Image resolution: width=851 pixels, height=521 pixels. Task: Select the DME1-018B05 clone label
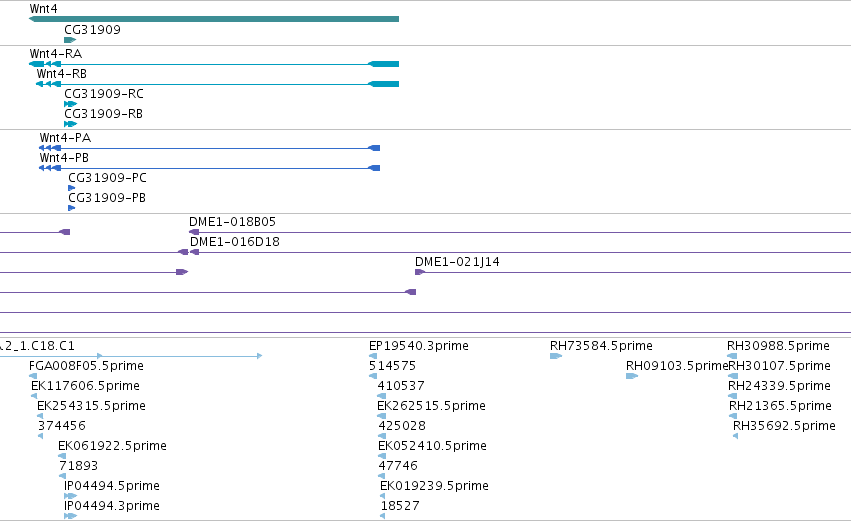pyautogui.click(x=232, y=222)
